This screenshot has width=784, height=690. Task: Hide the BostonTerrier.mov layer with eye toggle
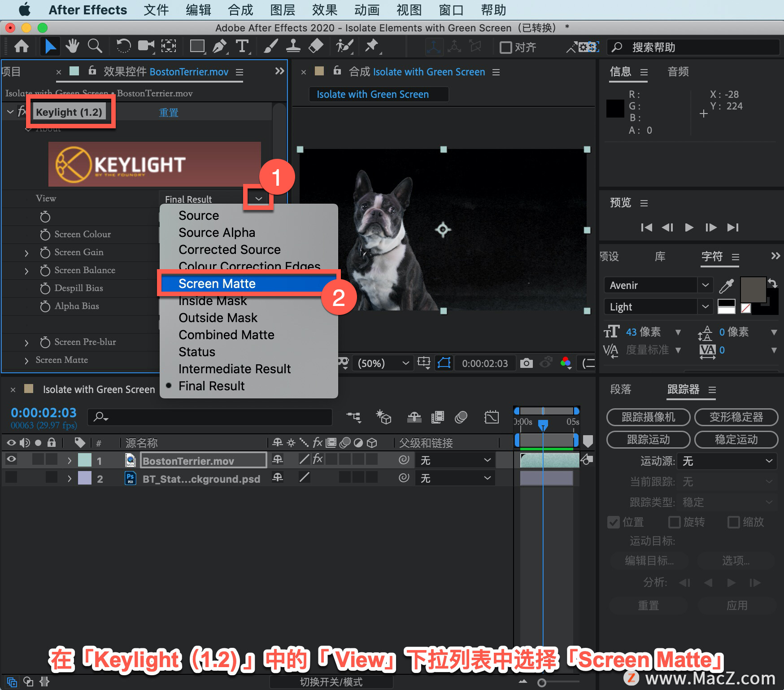tap(11, 459)
